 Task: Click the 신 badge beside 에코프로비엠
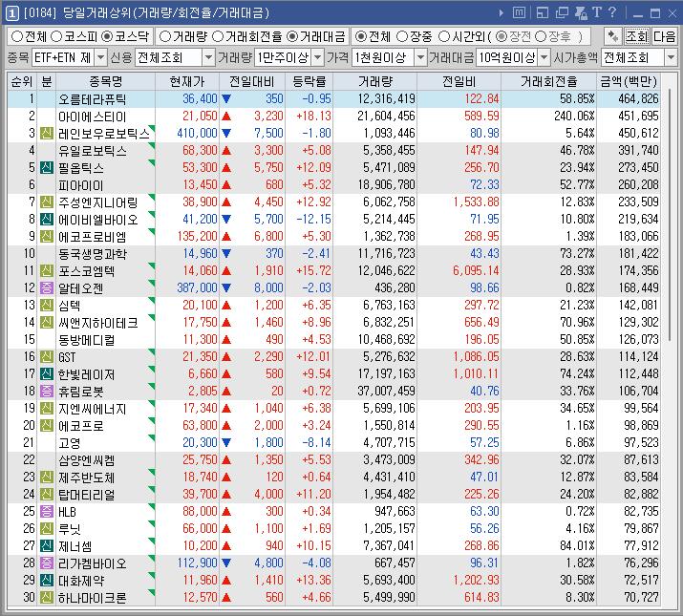pyautogui.click(x=47, y=236)
